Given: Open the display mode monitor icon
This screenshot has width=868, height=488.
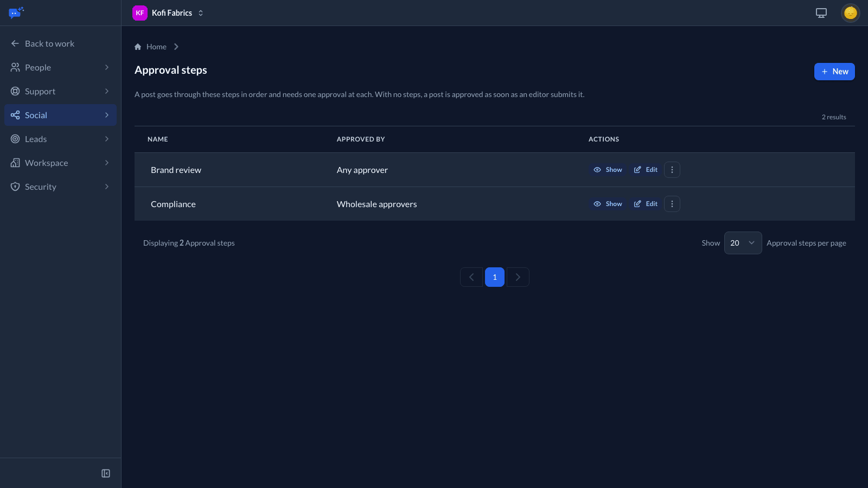Looking at the screenshot, I should pyautogui.click(x=821, y=13).
